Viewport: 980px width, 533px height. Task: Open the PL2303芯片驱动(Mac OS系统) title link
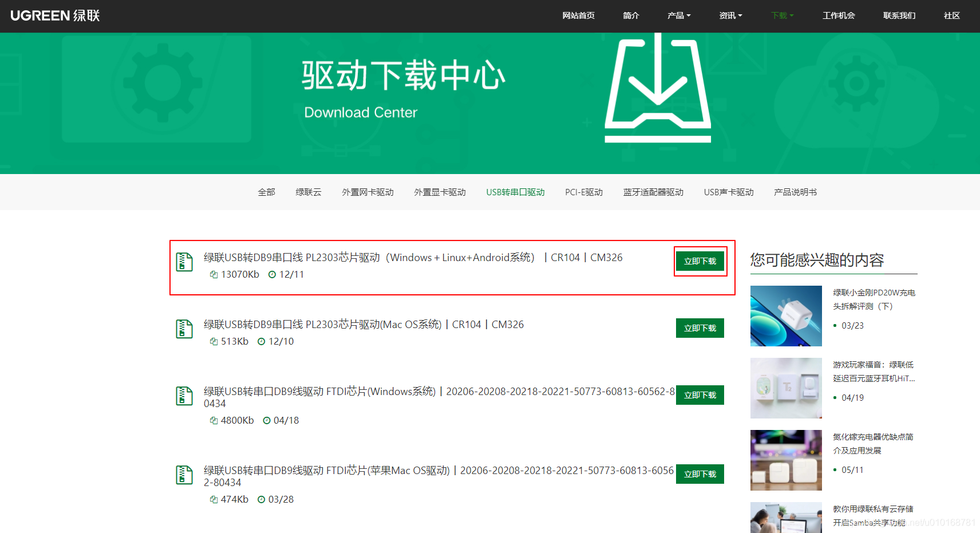pos(363,325)
